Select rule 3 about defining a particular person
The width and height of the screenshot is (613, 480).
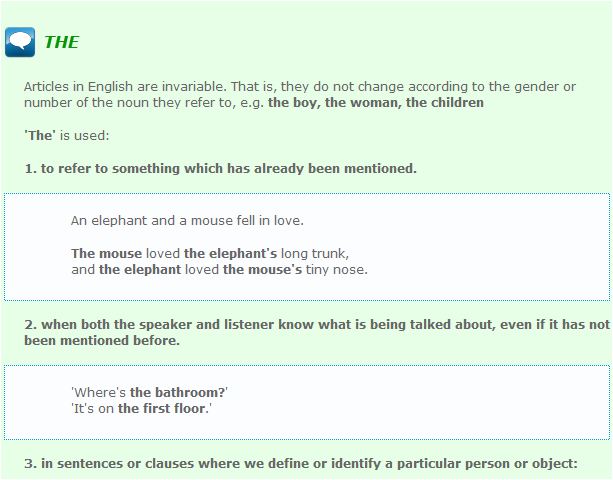tap(301, 463)
